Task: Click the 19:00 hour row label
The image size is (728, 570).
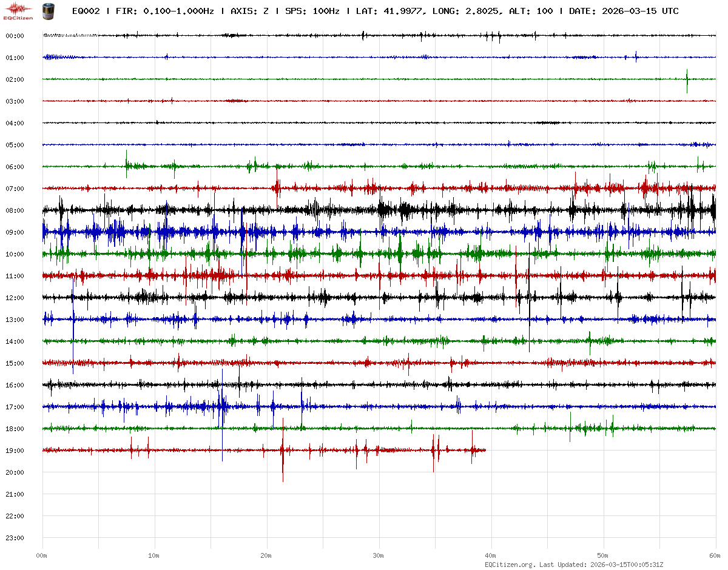Action: [15, 451]
